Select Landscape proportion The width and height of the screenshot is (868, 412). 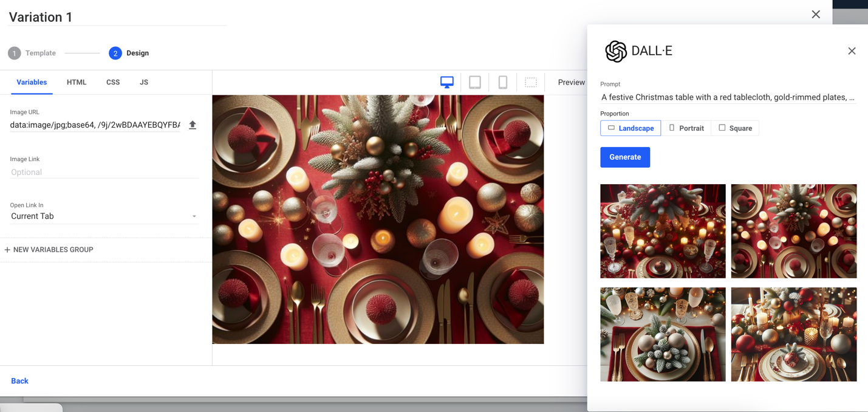tap(630, 128)
